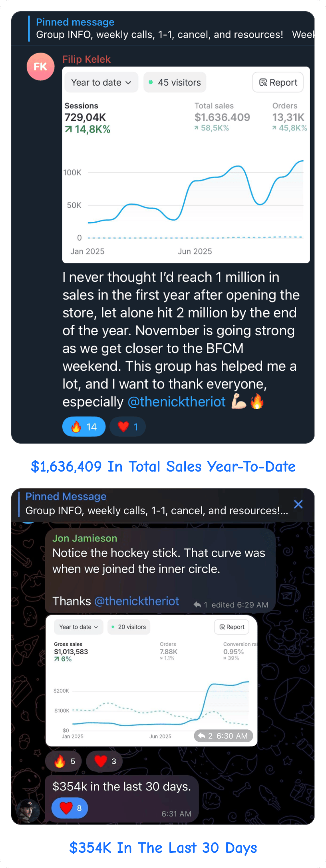Screen dimensions: 326x868
Task: Click the Report button next to 45 visitors
Action: 278,82
